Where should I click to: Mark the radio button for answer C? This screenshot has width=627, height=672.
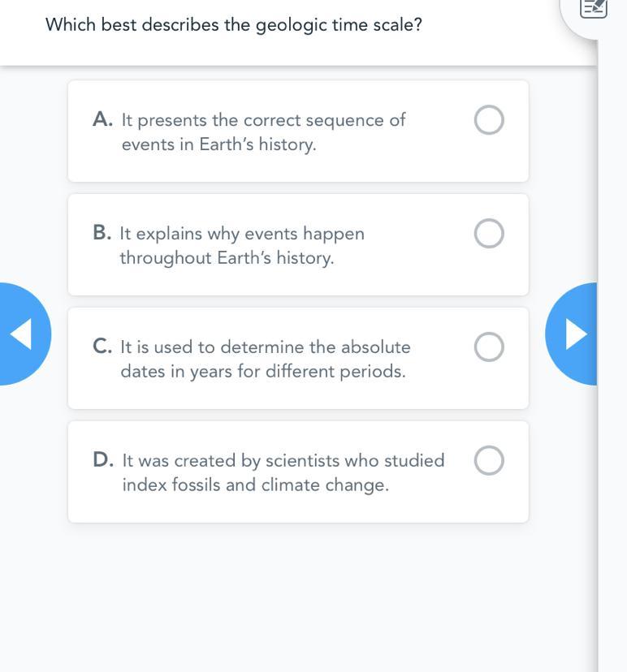[489, 347]
